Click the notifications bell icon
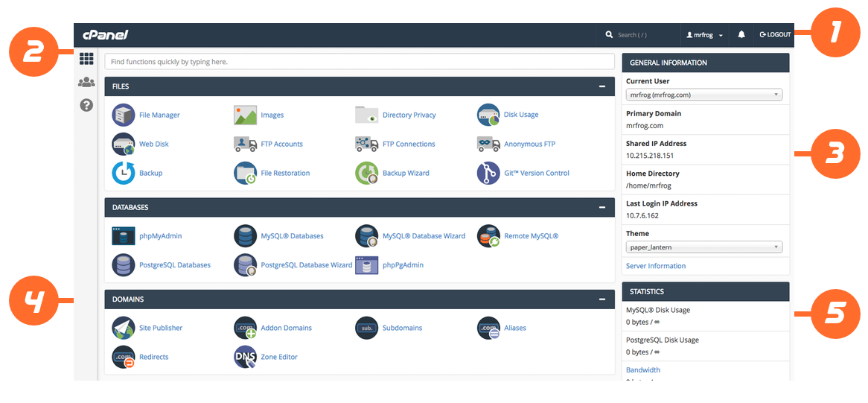868x403 pixels. click(741, 35)
